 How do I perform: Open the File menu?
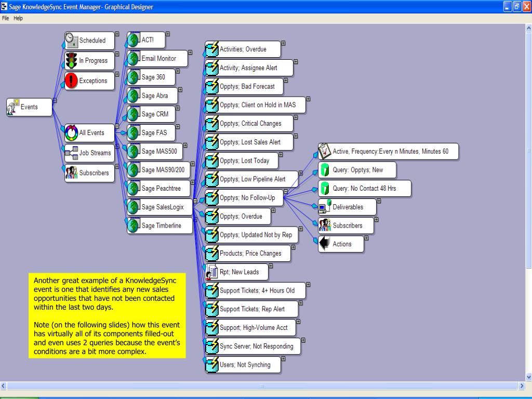[x=5, y=18]
